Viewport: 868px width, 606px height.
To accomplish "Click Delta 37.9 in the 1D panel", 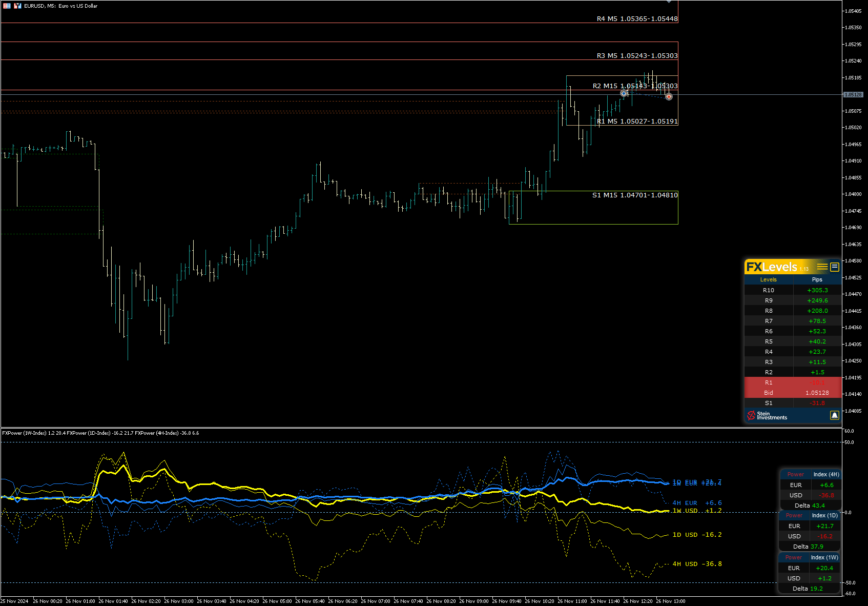I will click(x=809, y=547).
